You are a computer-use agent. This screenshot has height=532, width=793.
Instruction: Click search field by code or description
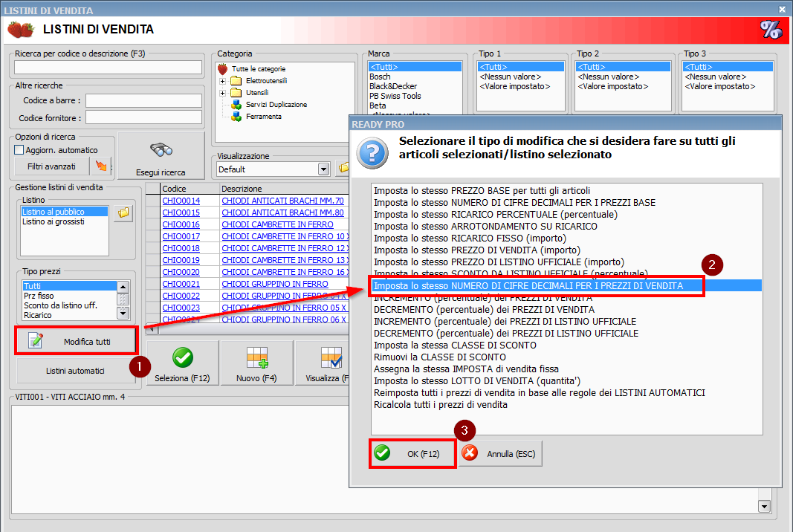coord(108,68)
